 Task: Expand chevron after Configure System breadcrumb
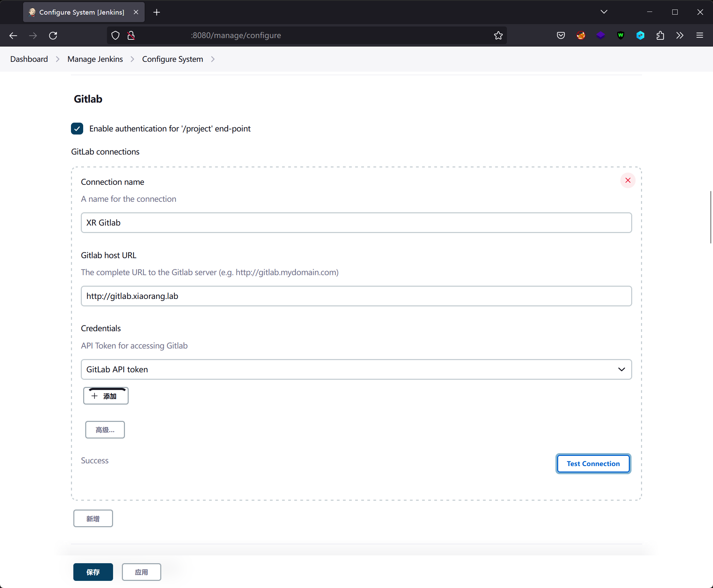213,59
